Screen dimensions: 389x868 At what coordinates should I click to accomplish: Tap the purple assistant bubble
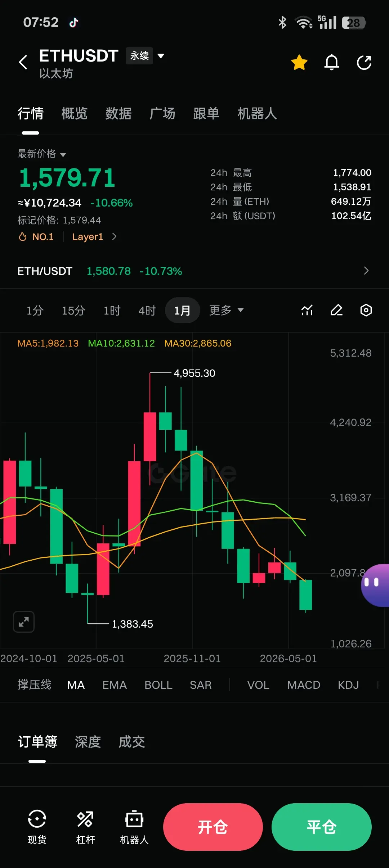tap(375, 586)
